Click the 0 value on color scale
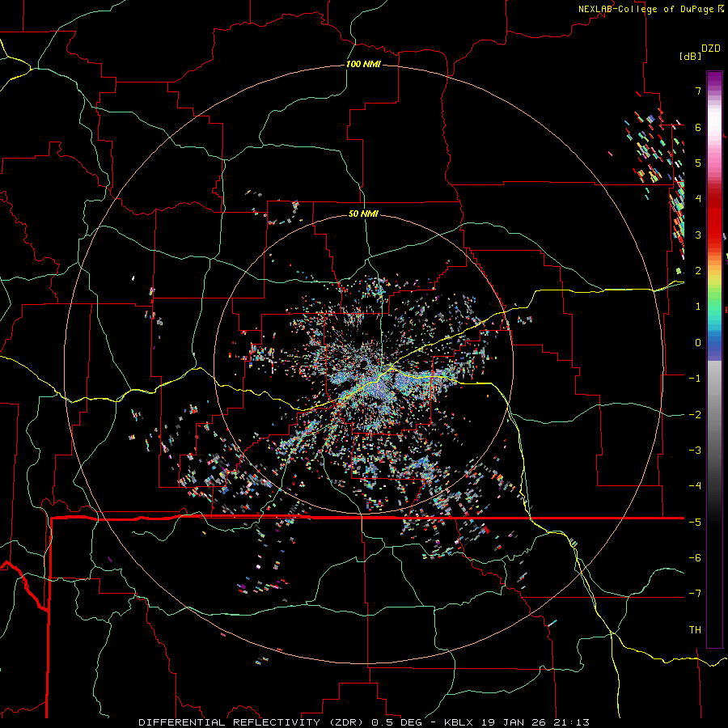This screenshot has width=728, height=728. click(698, 343)
